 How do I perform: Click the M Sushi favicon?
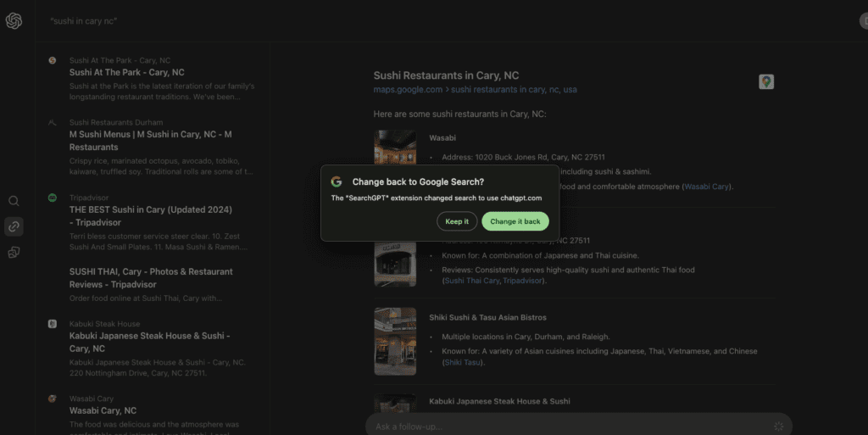pyautogui.click(x=52, y=122)
